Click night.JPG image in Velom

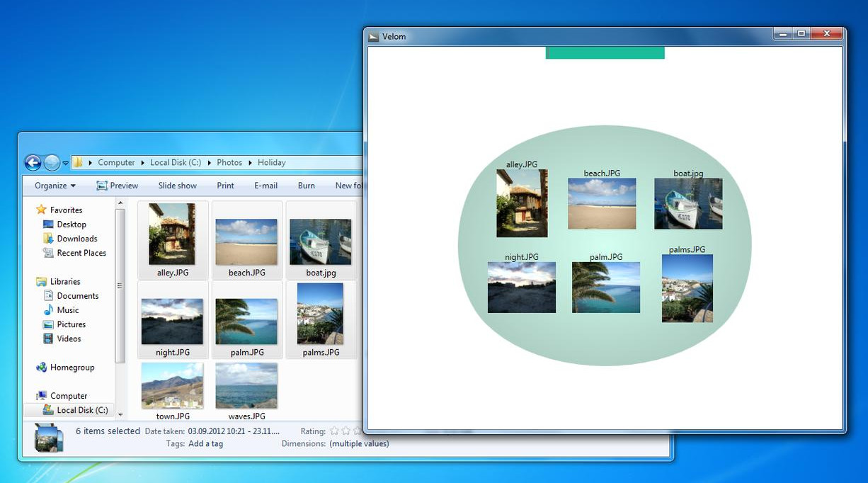tap(522, 288)
